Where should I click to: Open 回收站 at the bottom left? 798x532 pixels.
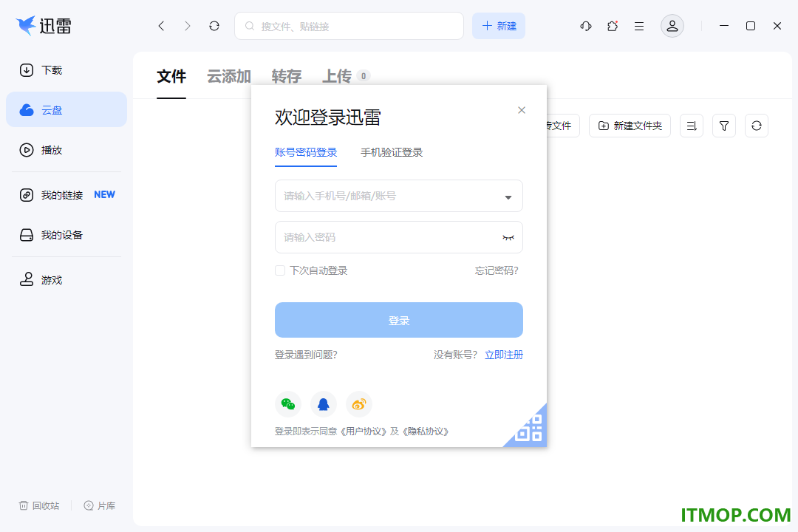coord(39,505)
